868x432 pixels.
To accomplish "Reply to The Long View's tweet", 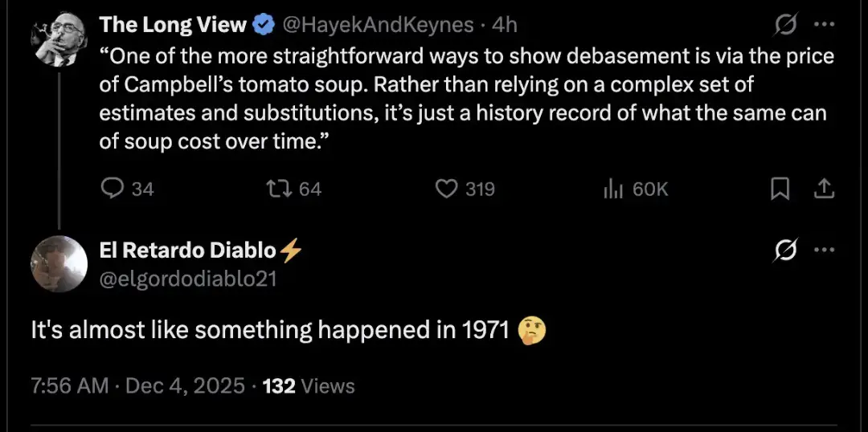I will click(x=112, y=189).
